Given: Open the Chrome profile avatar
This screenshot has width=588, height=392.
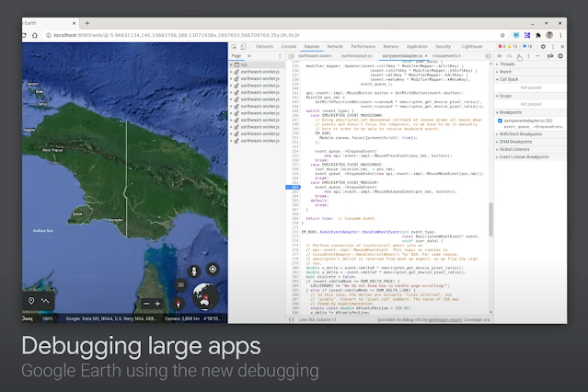Looking at the screenshot, I should [x=549, y=35].
